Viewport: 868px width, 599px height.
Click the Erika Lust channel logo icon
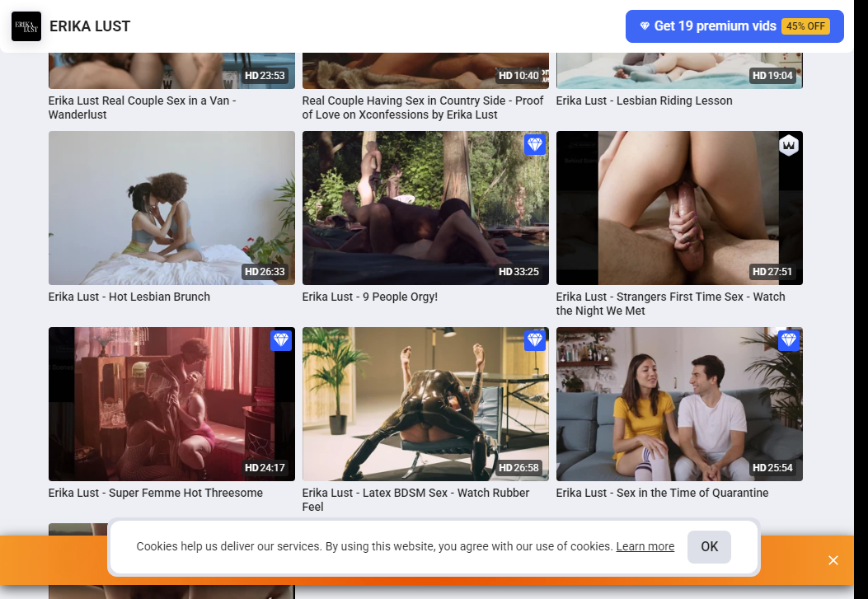coord(26,26)
